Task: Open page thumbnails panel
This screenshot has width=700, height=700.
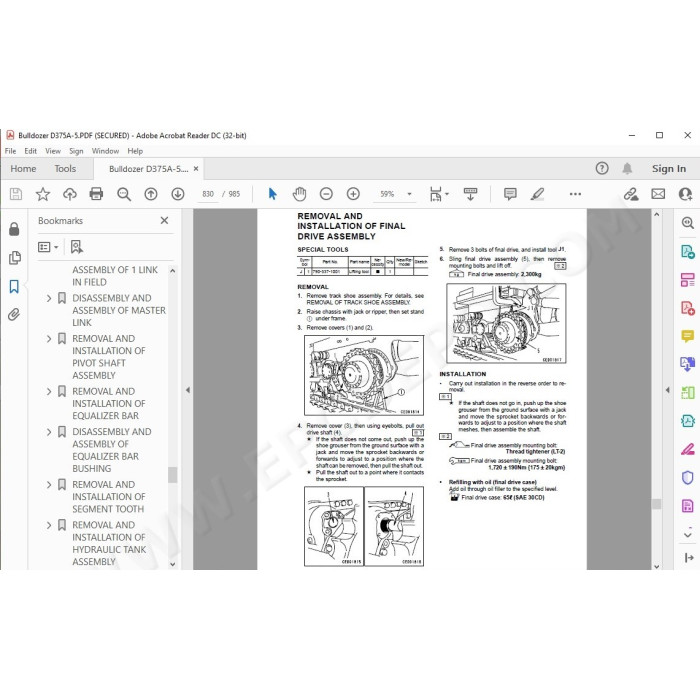Action: tap(14, 258)
